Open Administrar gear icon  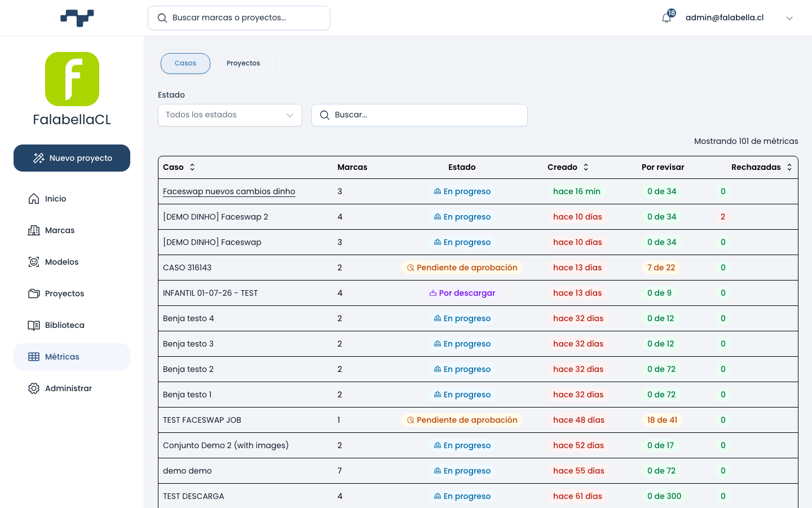[34, 388]
